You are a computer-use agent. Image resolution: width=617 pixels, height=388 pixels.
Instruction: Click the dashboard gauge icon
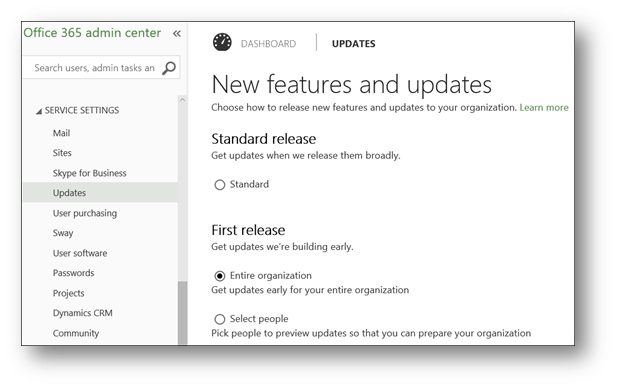222,42
